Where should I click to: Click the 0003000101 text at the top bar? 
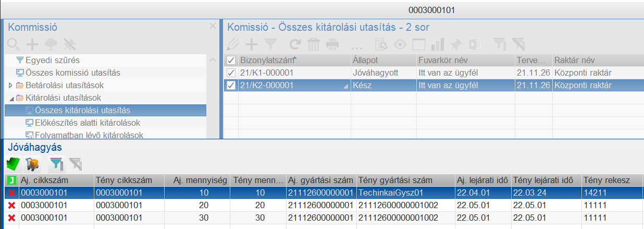click(x=433, y=10)
